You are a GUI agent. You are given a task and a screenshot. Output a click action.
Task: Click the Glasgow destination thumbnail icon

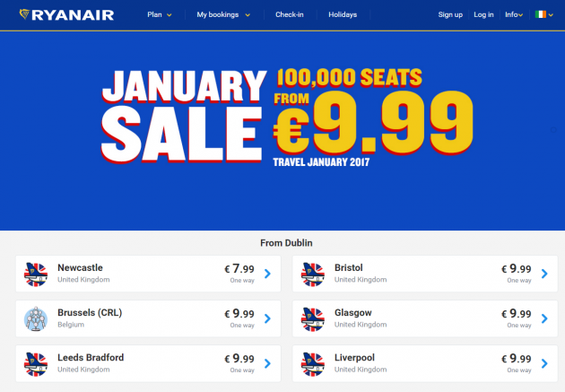(x=312, y=318)
